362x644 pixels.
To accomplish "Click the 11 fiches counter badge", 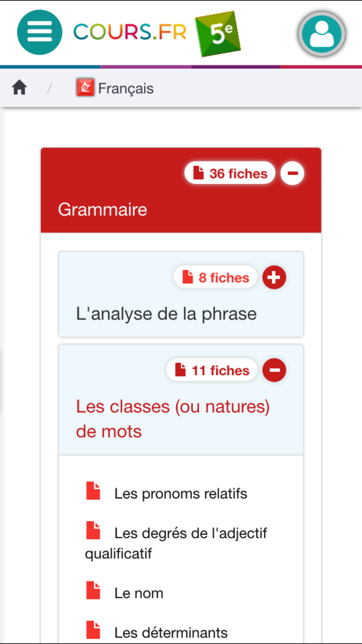I will point(212,370).
